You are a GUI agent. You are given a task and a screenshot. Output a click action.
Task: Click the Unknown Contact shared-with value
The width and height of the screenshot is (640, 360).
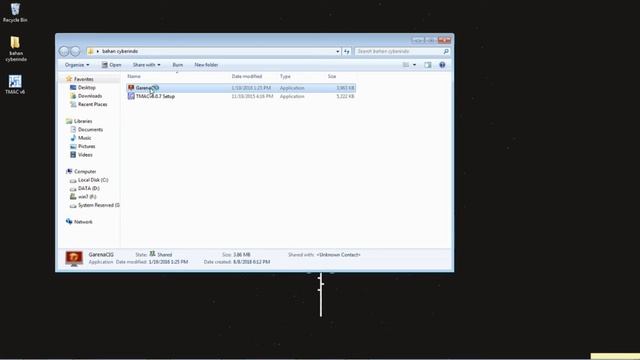pos(338,255)
